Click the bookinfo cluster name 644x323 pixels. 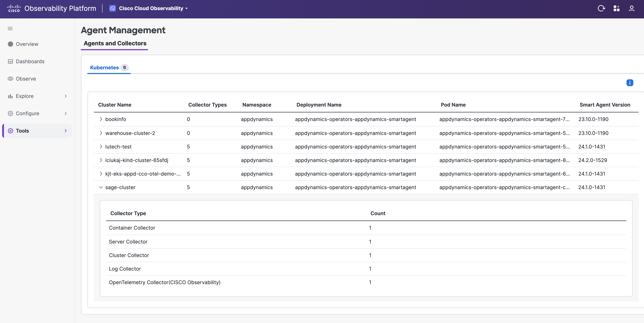point(116,119)
